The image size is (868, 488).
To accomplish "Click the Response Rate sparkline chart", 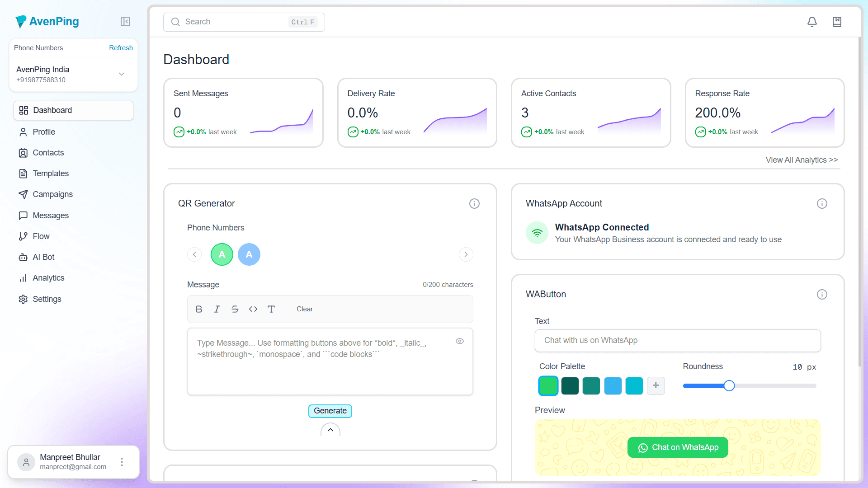I will click(x=803, y=121).
